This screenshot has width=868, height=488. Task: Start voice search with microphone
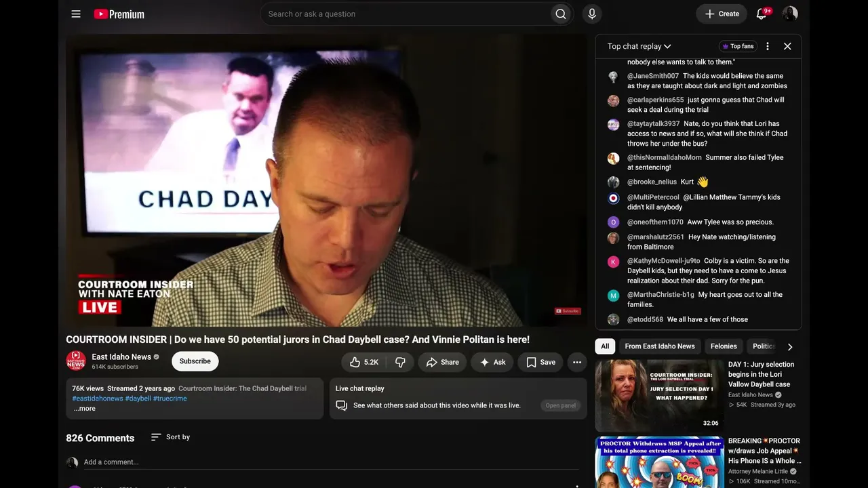click(592, 14)
